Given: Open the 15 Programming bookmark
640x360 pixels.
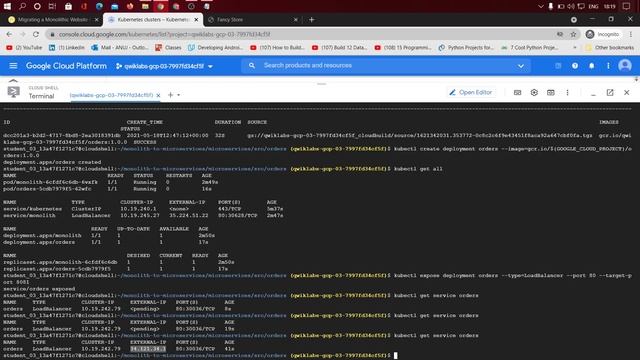Looking at the screenshot, I should point(403,48).
